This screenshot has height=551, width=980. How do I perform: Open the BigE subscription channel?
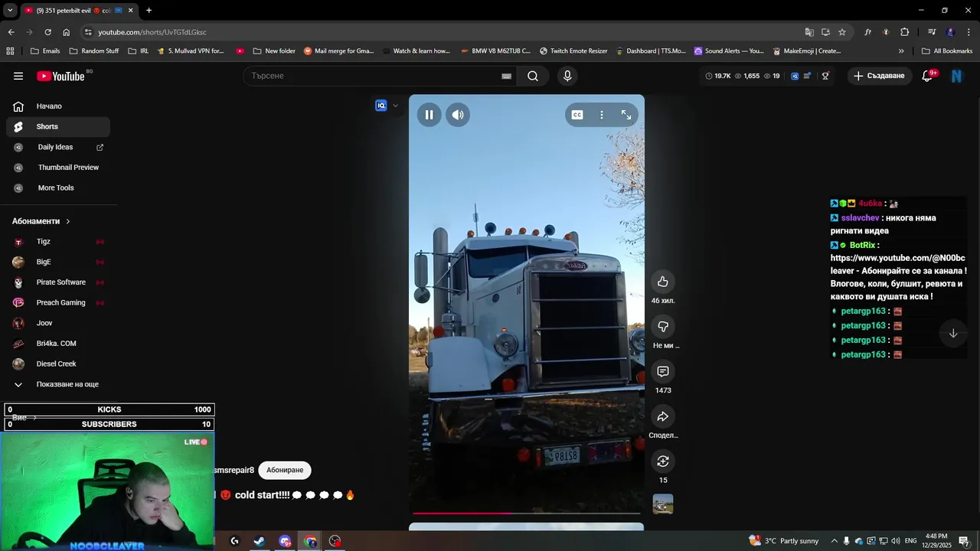click(58, 262)
